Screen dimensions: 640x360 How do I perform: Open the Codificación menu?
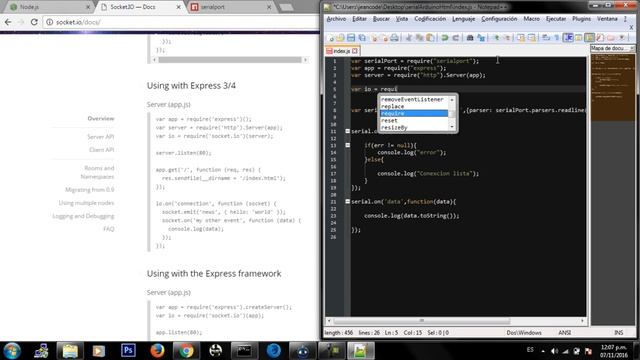click(430, 19)
